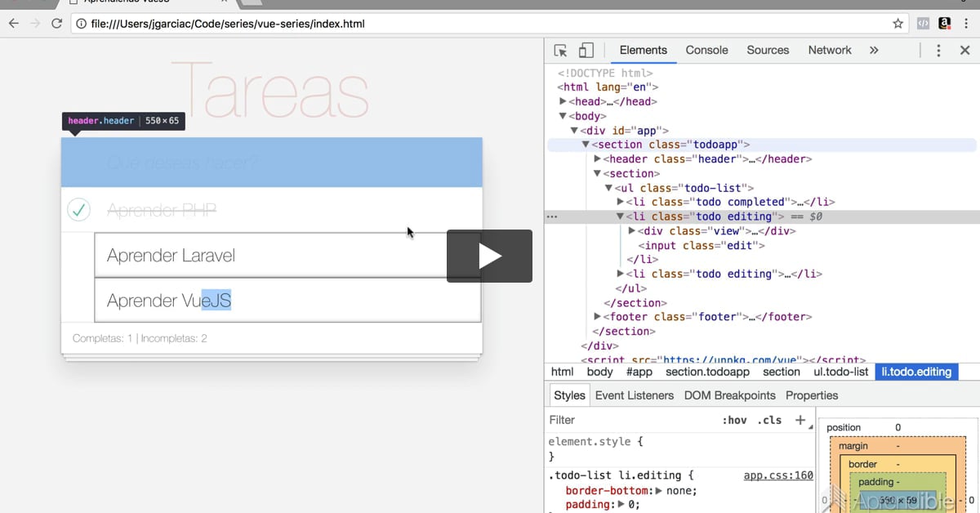Select breadcrumb ul.todo-list
980x513 pixels.
[841, 372]
